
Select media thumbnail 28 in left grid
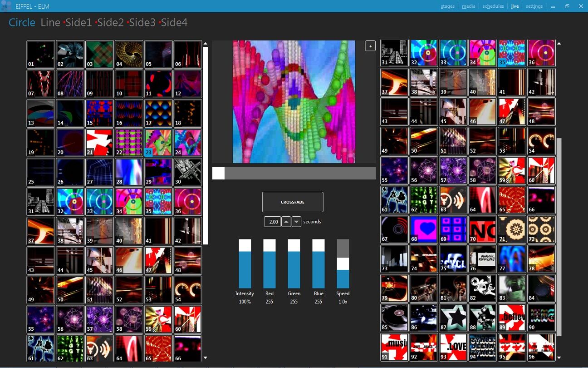129,172
